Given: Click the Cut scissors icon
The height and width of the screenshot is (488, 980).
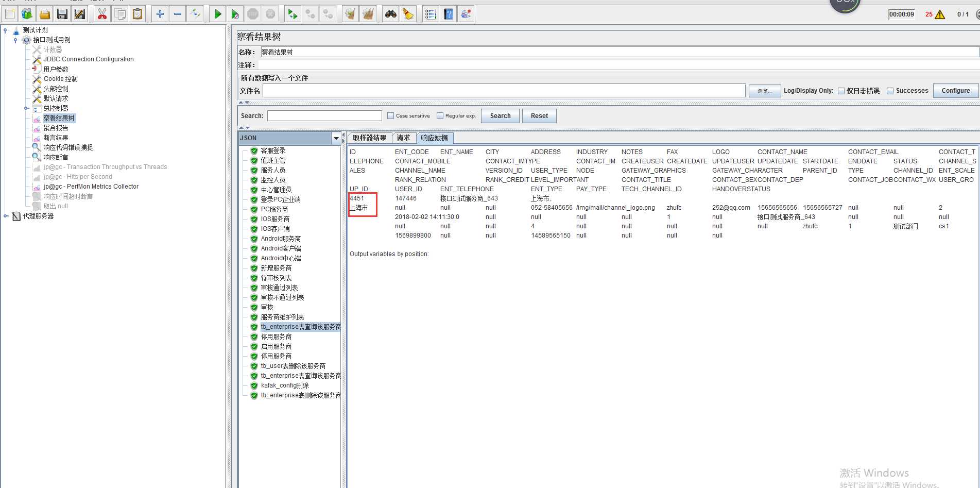Looking at the screenshot, I should (102, 14).
